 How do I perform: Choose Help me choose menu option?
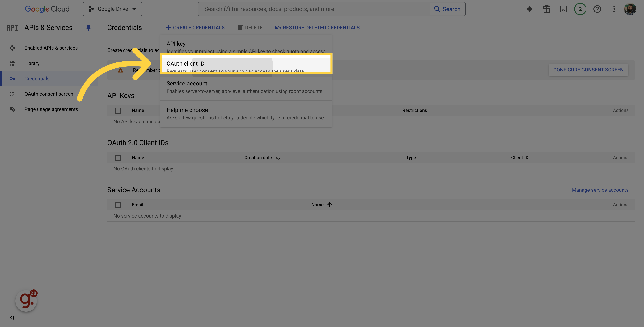click(187, 110)
